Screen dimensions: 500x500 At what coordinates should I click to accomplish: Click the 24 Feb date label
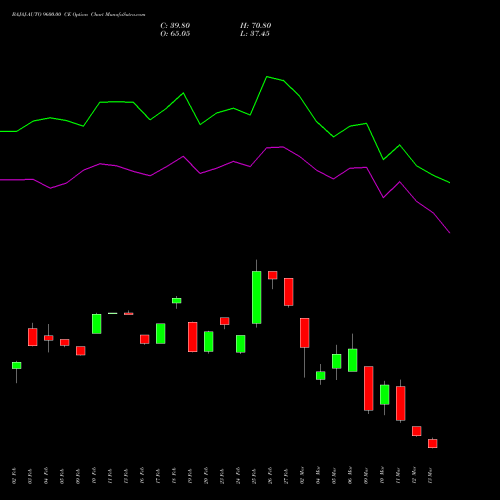coord(238,476)
